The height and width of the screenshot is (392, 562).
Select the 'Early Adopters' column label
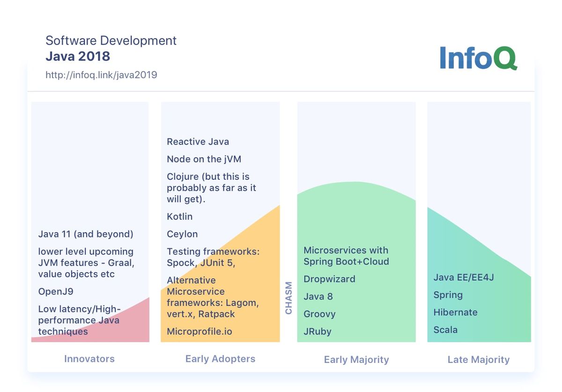click(x=220, y=359)
